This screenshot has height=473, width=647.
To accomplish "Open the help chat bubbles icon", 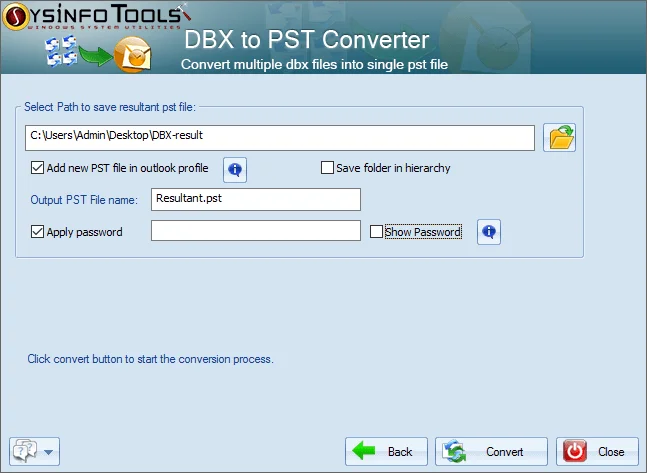I will [x=25, y=451].
